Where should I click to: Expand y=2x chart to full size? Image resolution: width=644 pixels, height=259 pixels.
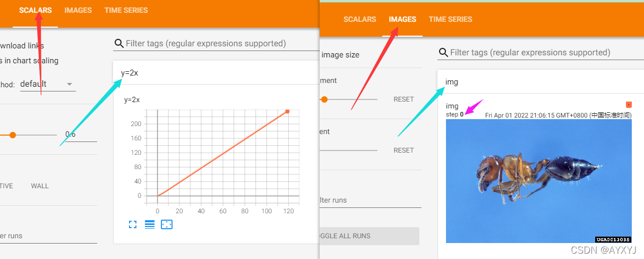point(133,224)
